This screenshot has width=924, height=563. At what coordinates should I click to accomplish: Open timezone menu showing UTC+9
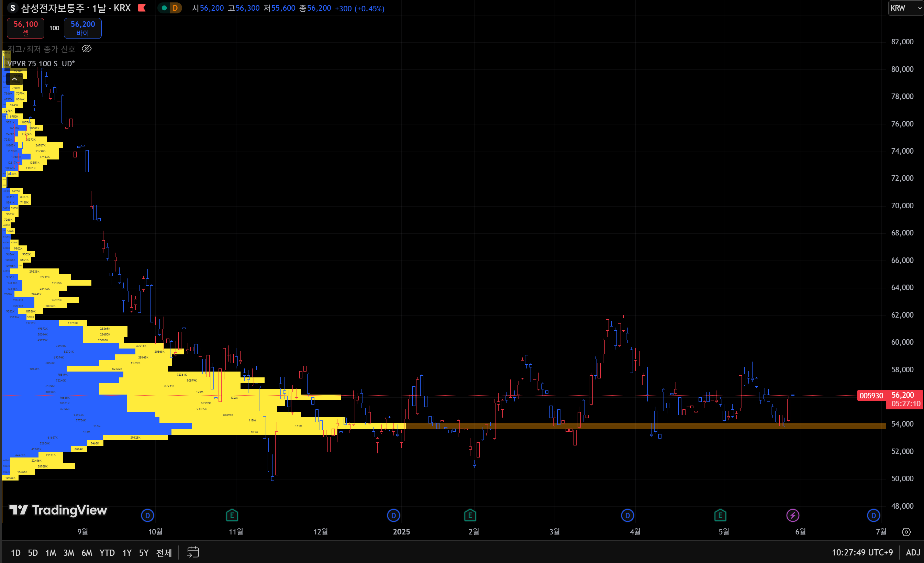[862, 552]
